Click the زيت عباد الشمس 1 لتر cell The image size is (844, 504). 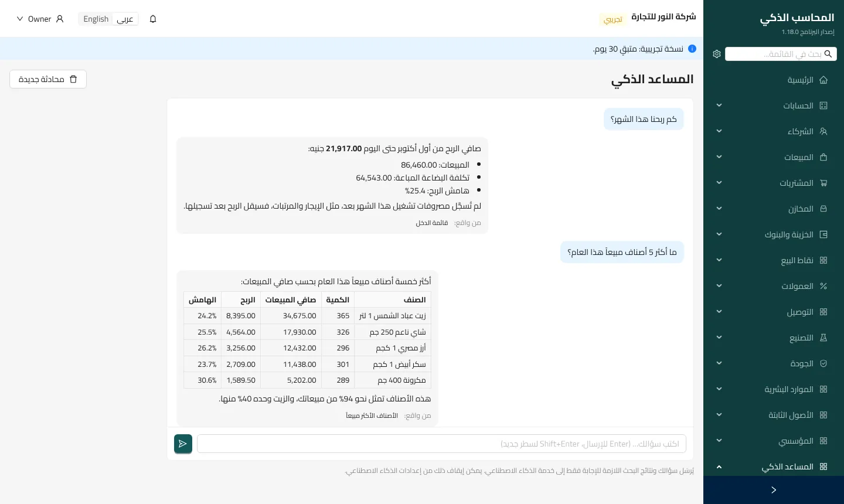393,315
